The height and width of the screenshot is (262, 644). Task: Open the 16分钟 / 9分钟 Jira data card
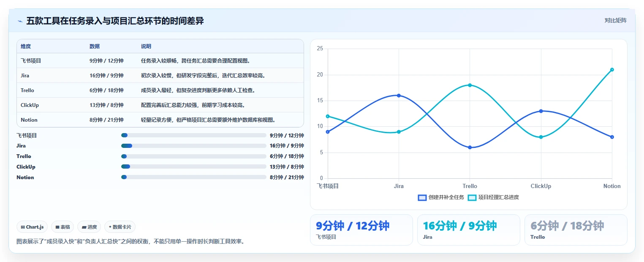469,230
